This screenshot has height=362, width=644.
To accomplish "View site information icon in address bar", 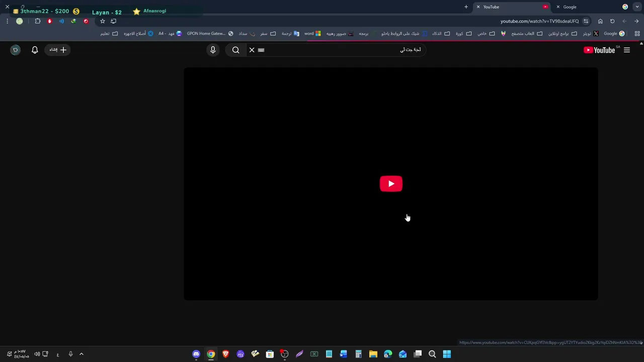I will click(x=586, y=21).
